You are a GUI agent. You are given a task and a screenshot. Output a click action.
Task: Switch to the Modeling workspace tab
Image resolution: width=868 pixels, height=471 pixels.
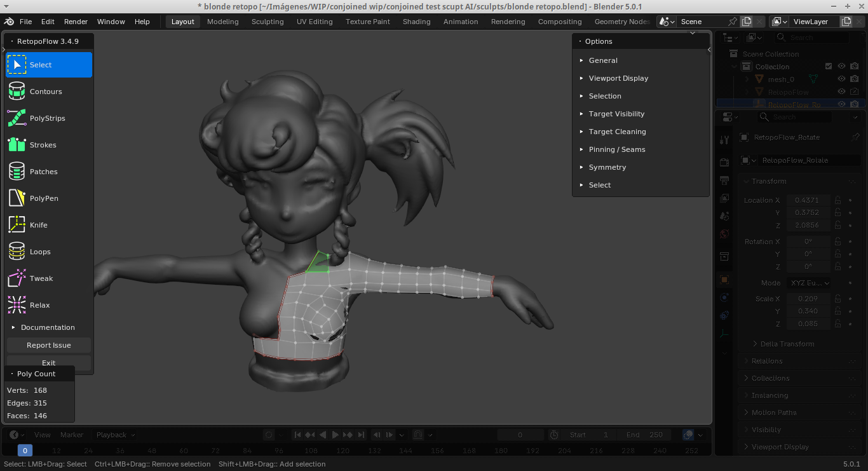click(223, 22)
